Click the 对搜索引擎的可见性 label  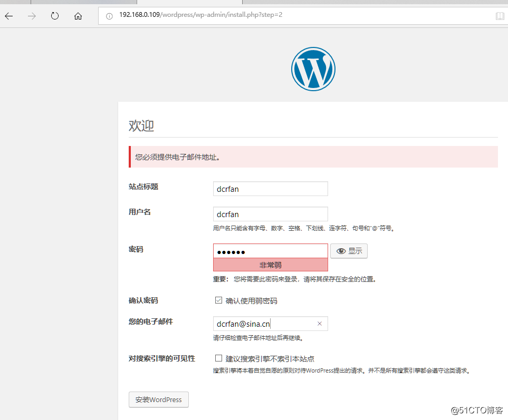click(162, 358)
